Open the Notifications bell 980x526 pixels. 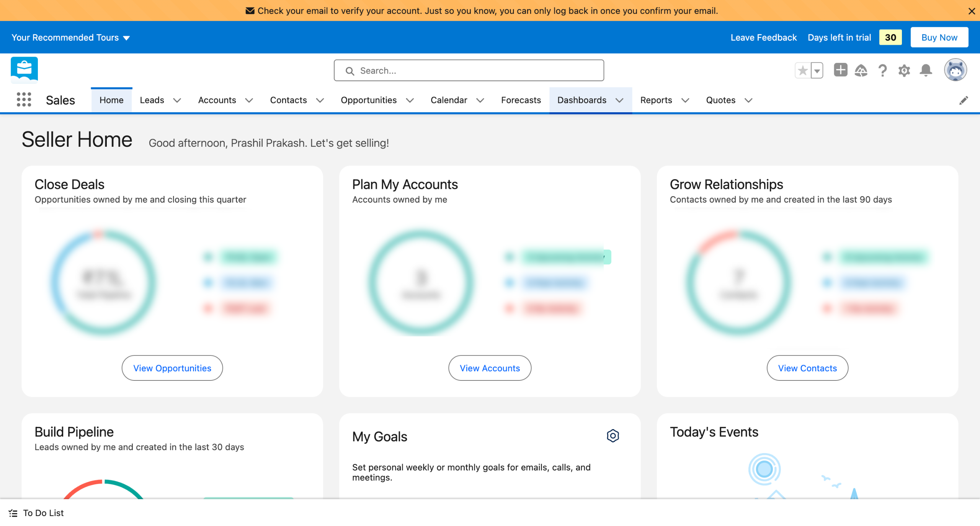point(926,70)
